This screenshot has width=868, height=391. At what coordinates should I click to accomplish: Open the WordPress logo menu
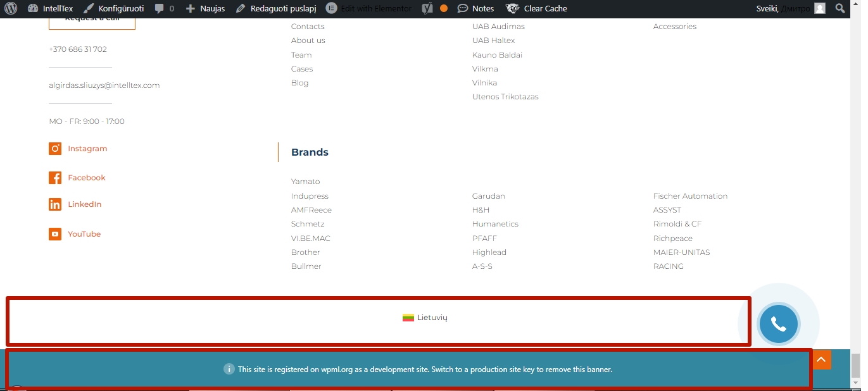11,8
